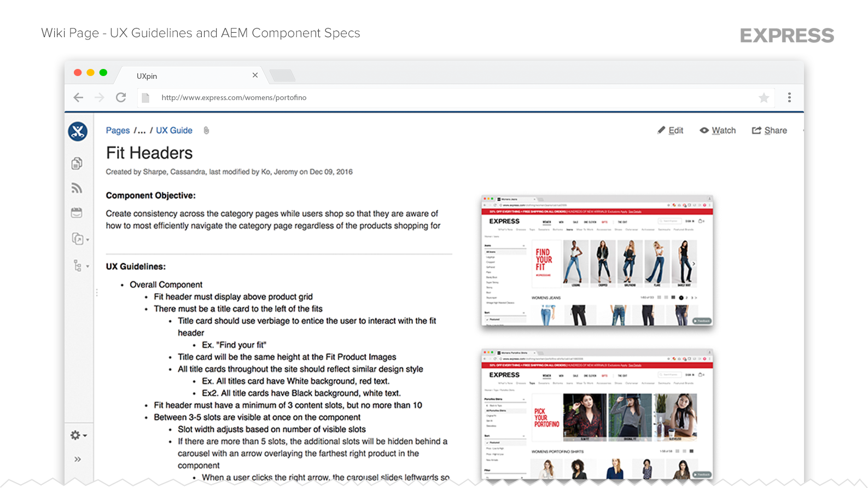Open the browser three-dot menu
This screenshot has height=488, width=868.
coord(789,97)
